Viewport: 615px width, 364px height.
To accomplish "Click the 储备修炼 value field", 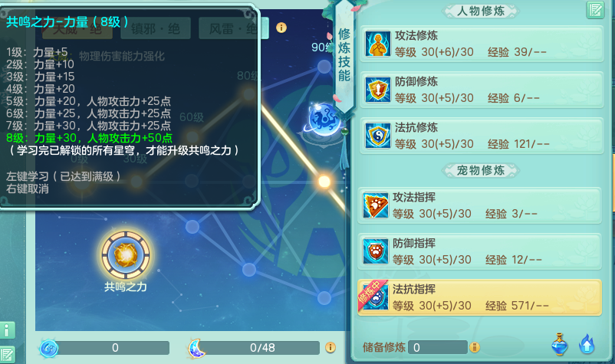I will 437,347.
